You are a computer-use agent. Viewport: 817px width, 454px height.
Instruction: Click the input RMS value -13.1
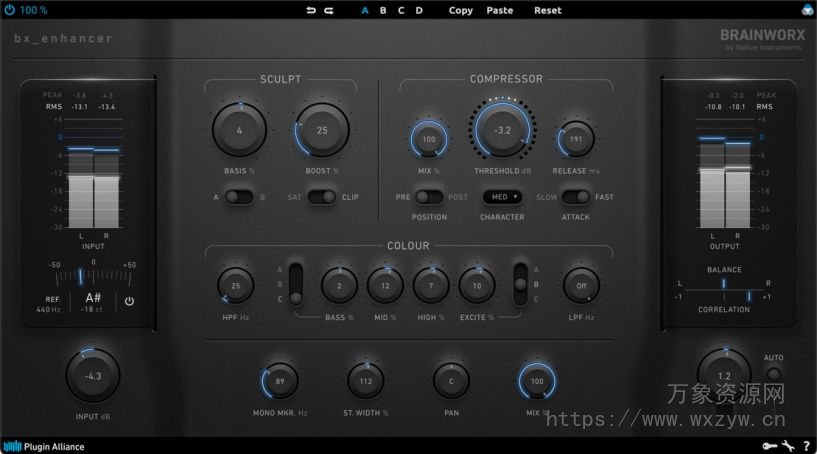(80, 107)
